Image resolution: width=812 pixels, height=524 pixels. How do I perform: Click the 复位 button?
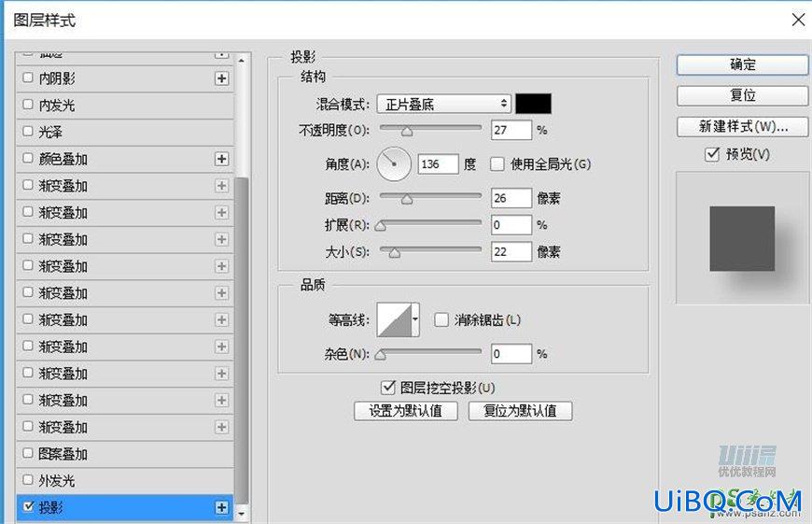(742, 96)
